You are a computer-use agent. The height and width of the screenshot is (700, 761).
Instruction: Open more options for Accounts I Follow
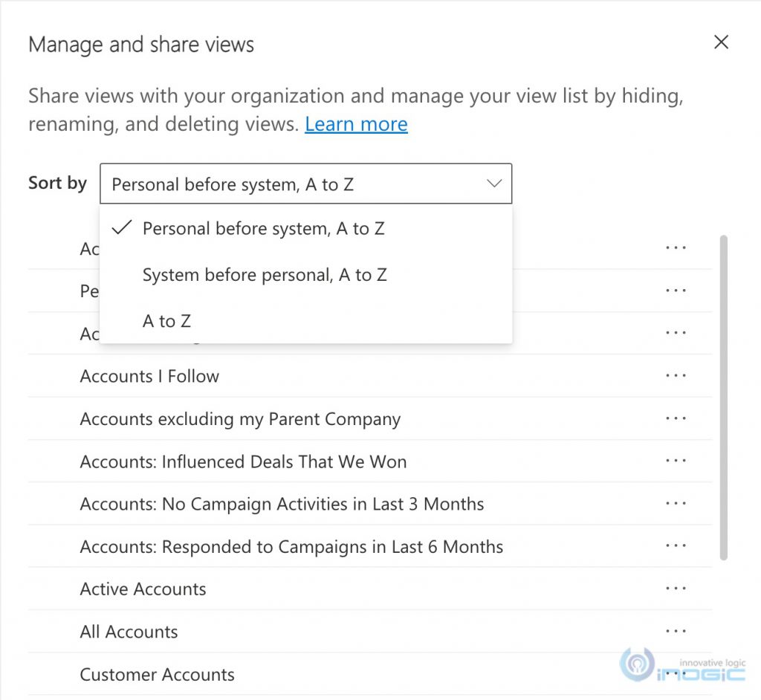tap(676, 375)
